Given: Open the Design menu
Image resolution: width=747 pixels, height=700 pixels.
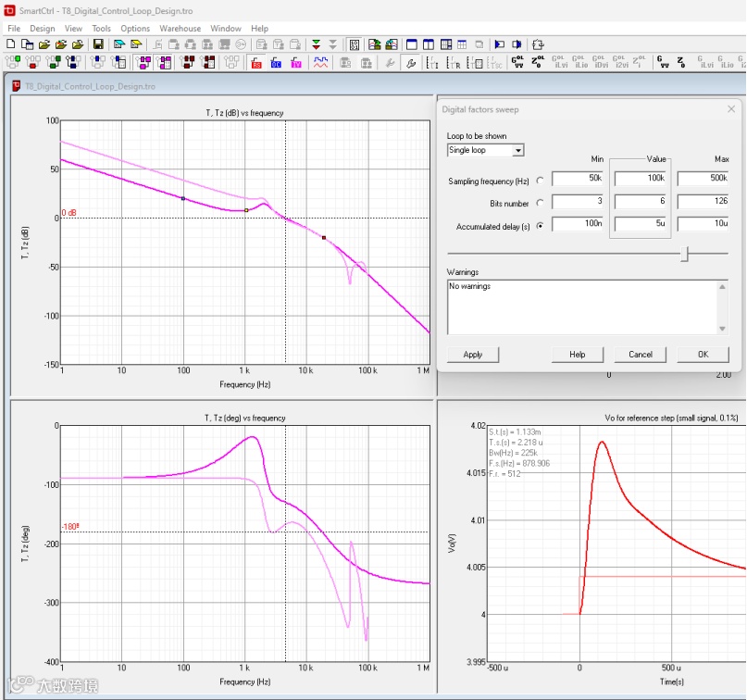Looking at the screenshot, I should (42, 29).
